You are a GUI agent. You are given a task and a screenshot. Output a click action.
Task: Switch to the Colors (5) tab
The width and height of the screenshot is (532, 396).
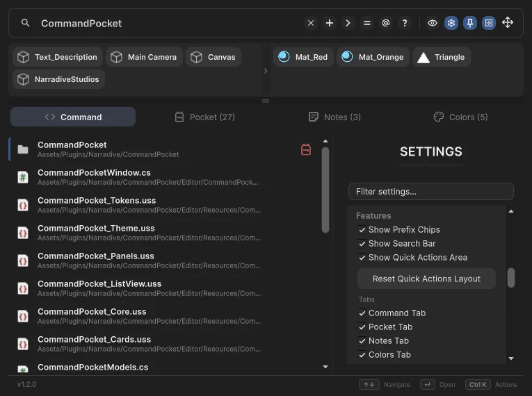click(461, 117)
